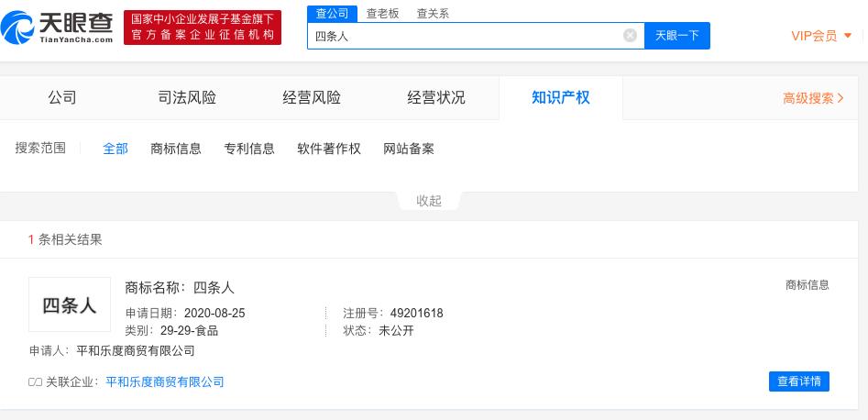Switch to the 经营状况 tab
The height and width of the screenshot is (420, 868).
(436, 98)
